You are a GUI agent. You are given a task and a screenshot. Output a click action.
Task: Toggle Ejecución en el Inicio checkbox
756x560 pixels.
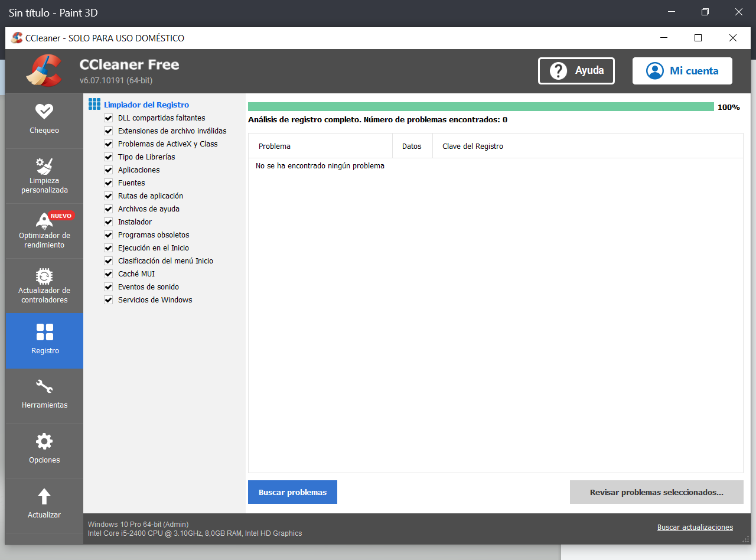point(108,248)
